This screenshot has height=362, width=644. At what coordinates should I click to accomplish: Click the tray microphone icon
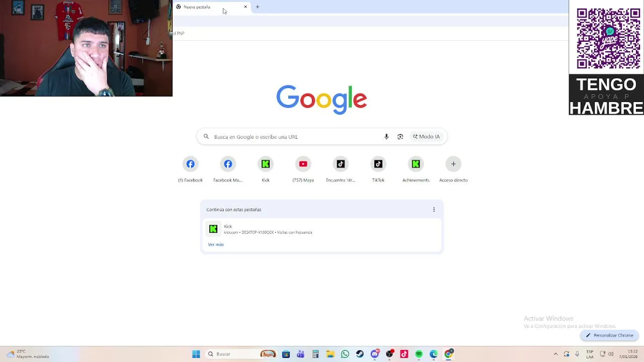(x=577, y=354)
